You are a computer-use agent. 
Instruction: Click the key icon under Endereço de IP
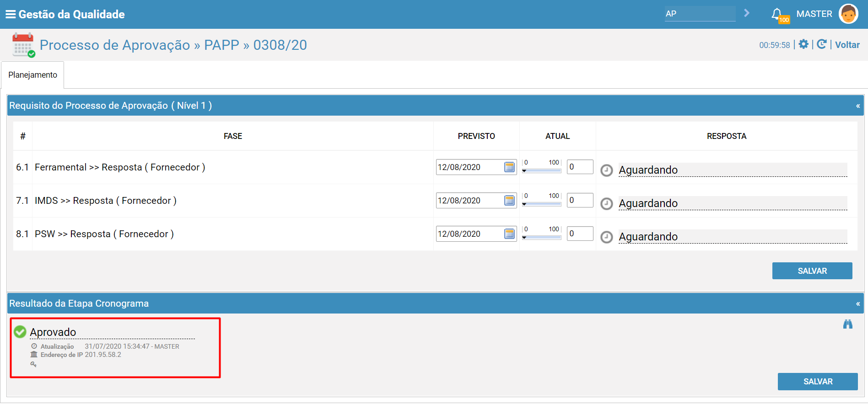click(x=33, y=364)
